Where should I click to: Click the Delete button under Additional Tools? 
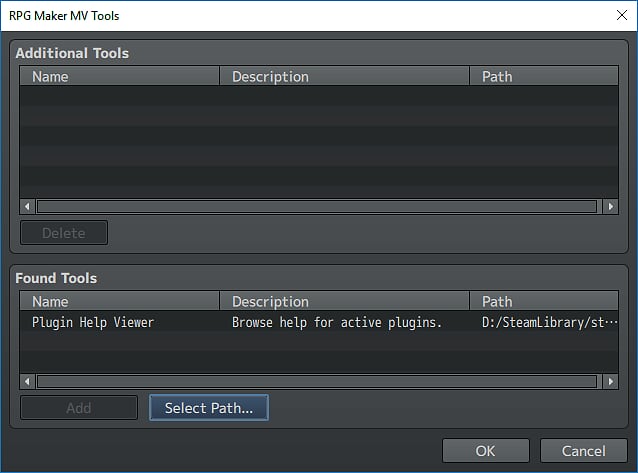coord(64,233)
